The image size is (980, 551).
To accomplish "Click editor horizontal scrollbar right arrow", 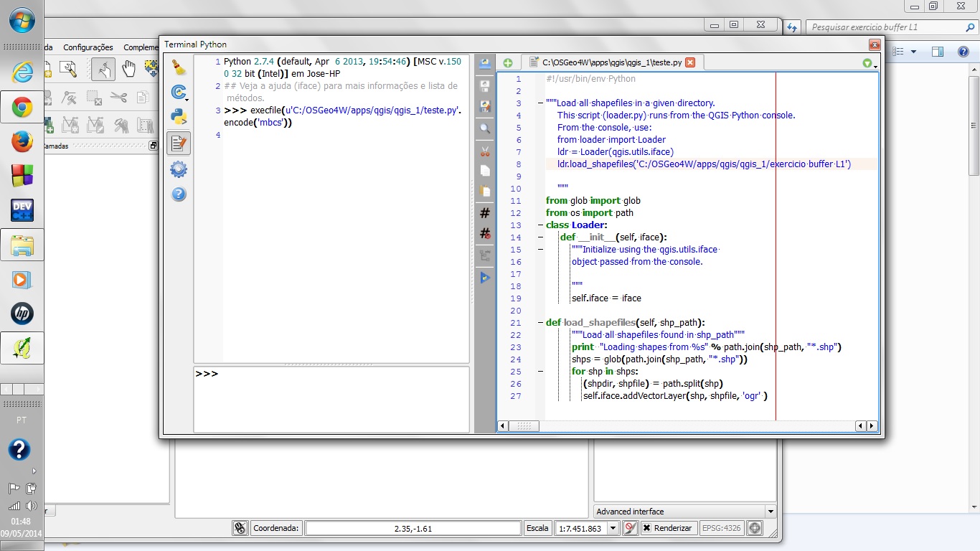I will (x=872, y=426).
